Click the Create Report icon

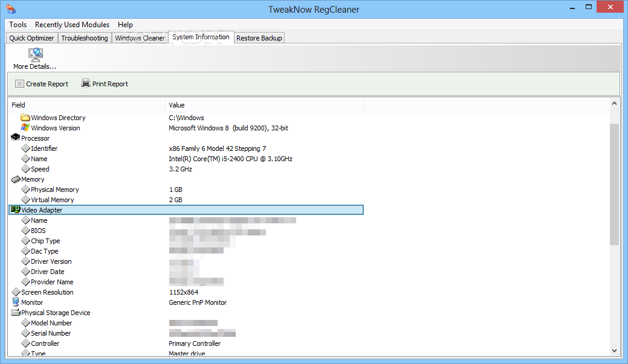point(19,83)
